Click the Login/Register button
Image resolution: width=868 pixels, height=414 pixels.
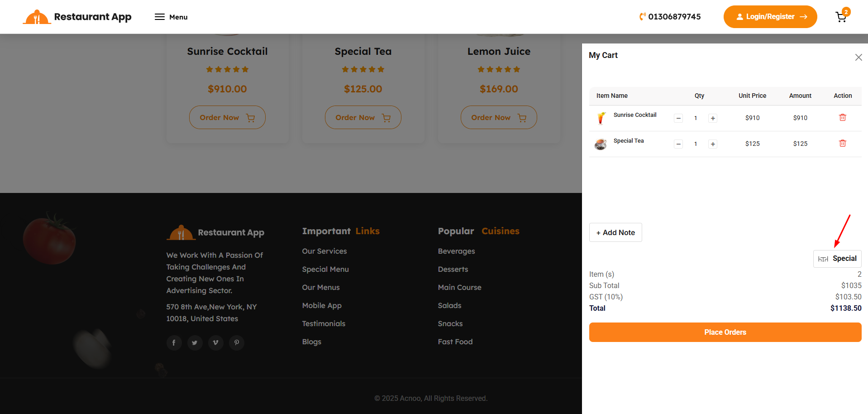[x=770, y=17]
